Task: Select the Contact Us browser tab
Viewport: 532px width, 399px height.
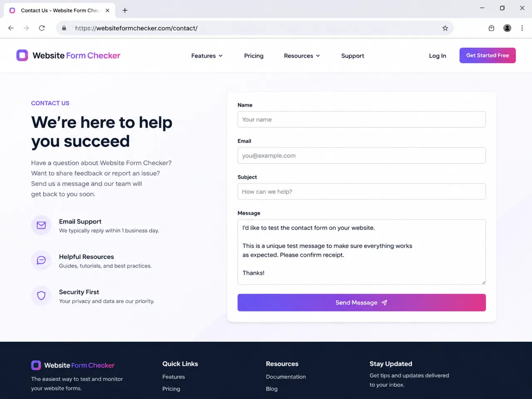Action: click(59, 10)
